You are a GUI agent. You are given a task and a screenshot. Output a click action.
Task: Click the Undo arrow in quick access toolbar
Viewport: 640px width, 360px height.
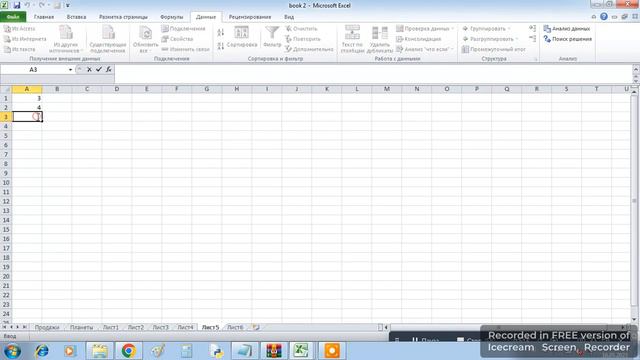pos(27,5)
